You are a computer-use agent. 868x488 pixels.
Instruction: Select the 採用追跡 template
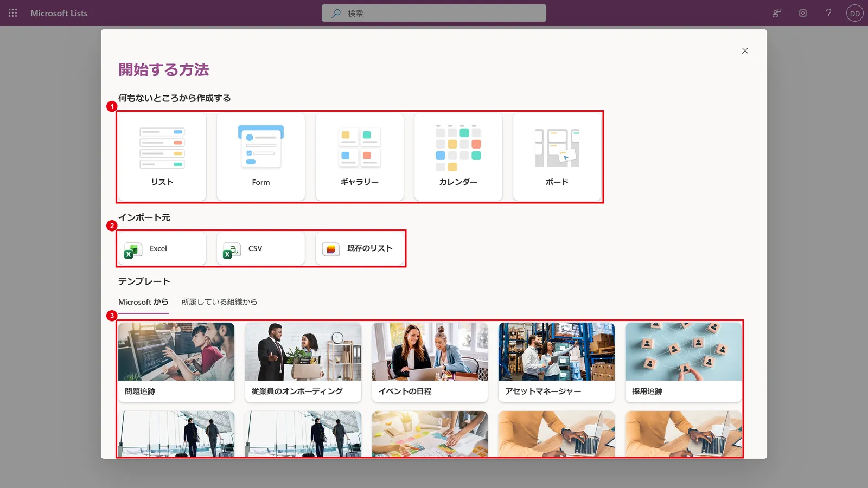tap(683, 362)
